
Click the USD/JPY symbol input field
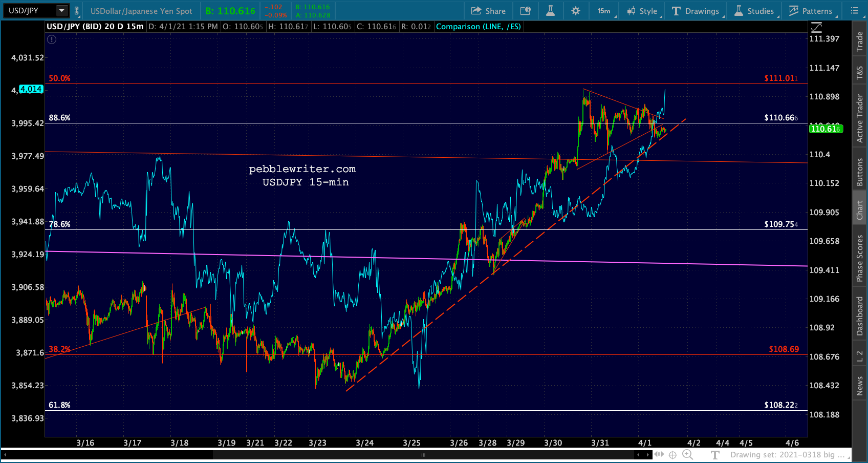[30, 10]
